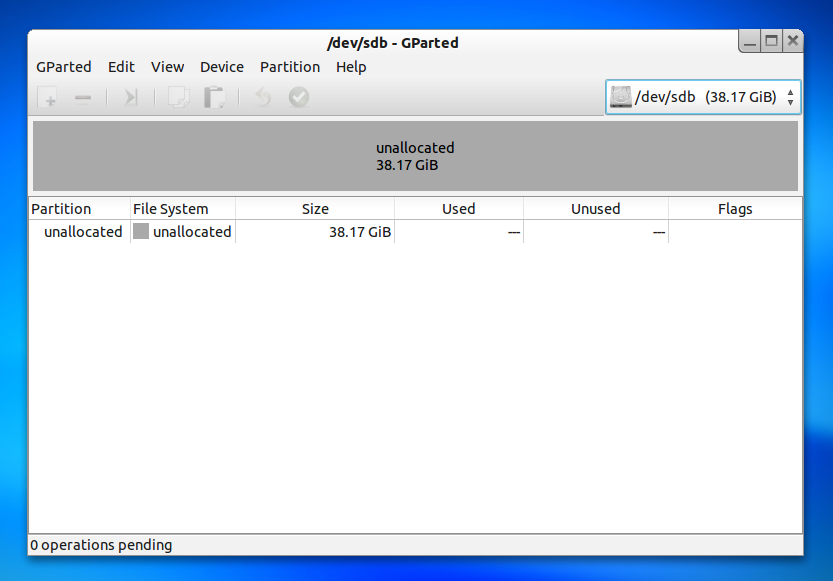Click the Used column header

[459, 209]
